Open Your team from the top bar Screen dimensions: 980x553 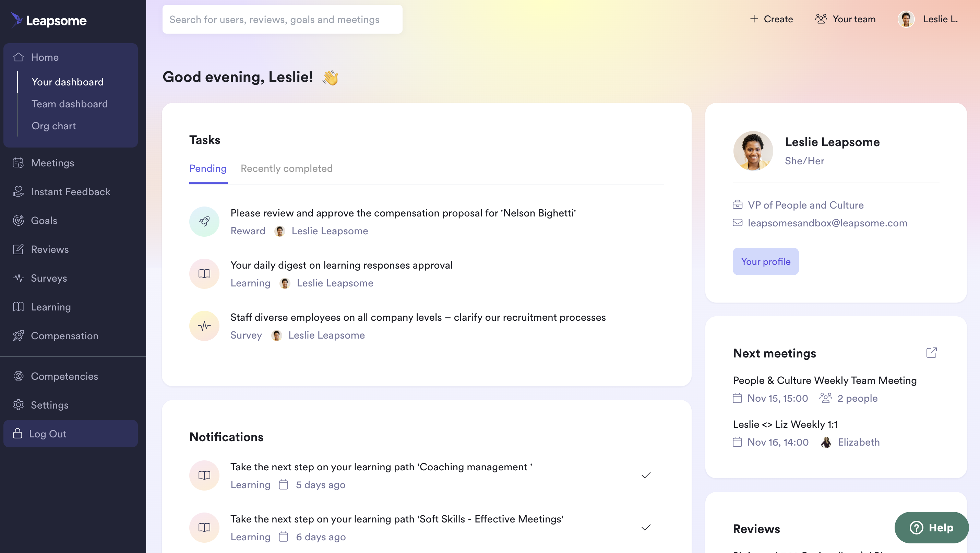(x=845, y=19)
